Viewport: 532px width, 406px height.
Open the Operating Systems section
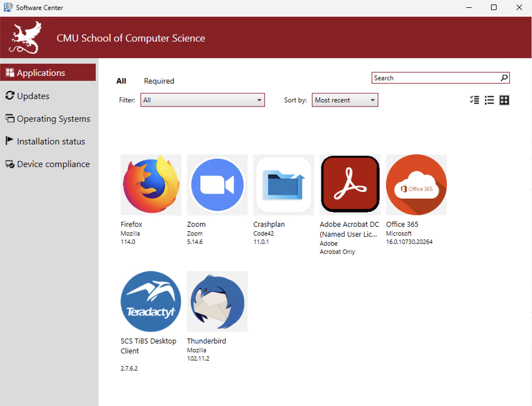point(48,119)
